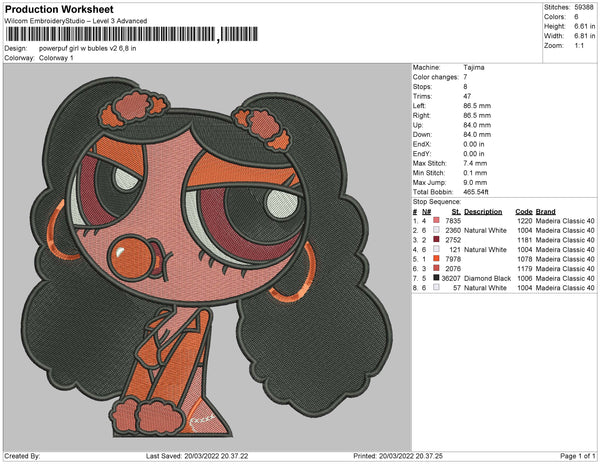Pick the white swatch in the 57 row
600x464 pixels.
[436, 287]
